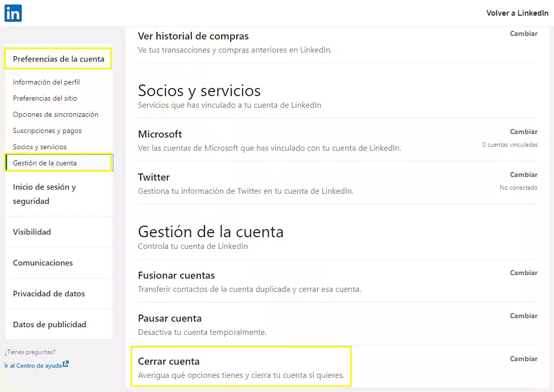This screenshot has height=392, width=554.
Task: Open the Pausar cuenta setting title
Action: click(x=169, y=319)
